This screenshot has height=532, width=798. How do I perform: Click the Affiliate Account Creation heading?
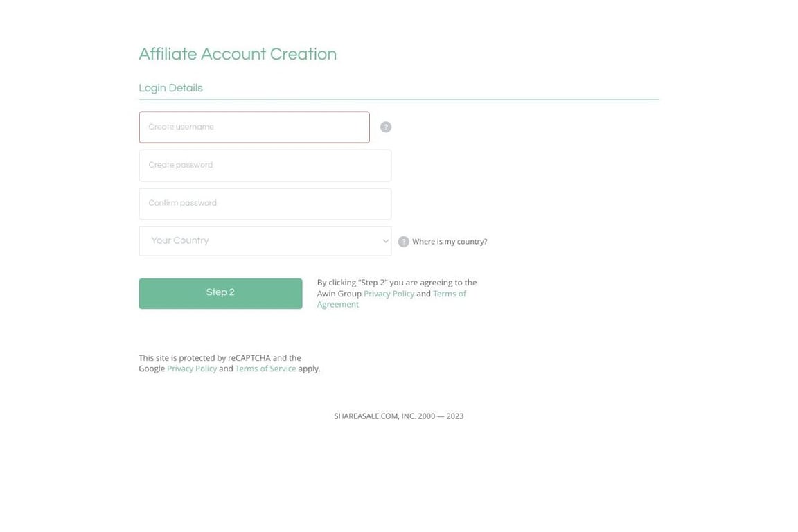click(x=238, y=53)
